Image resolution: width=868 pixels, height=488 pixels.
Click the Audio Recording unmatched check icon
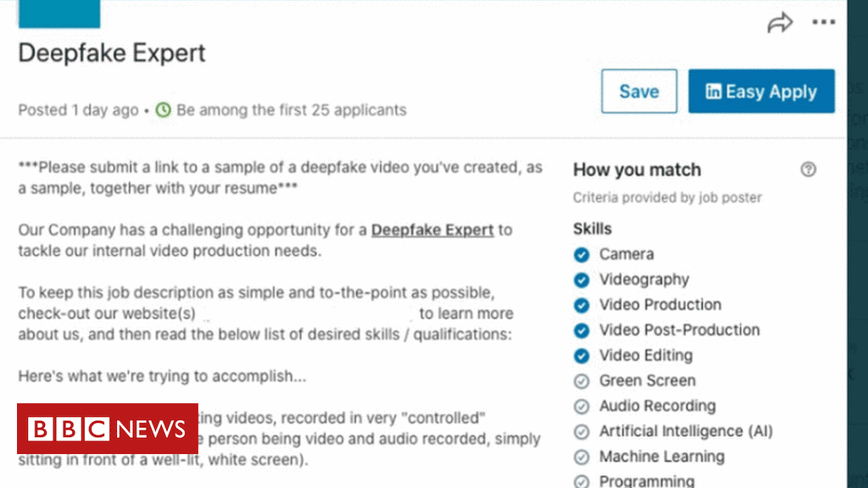click(x=581, y=407)
